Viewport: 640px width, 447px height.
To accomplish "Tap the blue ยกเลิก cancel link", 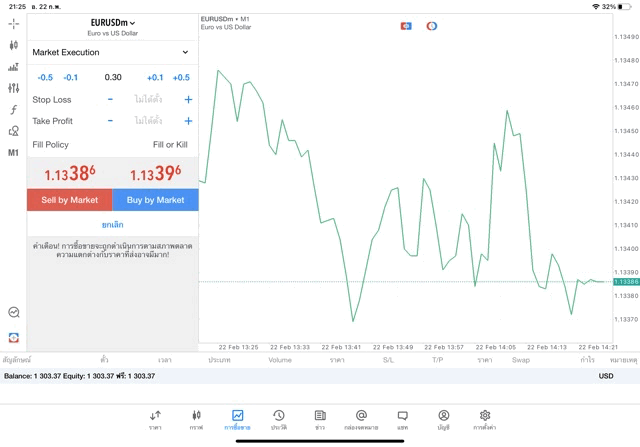I will 112,225.
